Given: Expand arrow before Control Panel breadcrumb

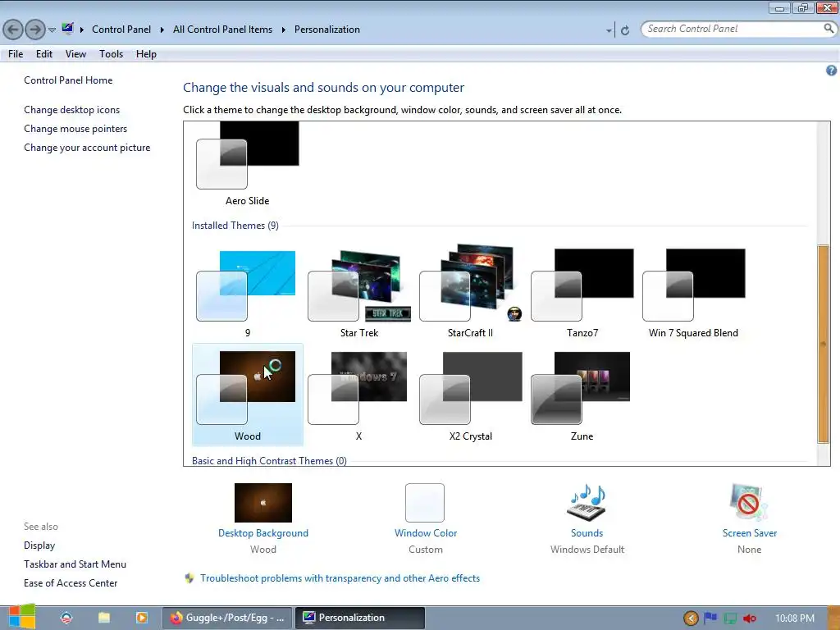Looking at the screenshot, I should pos(82,30).
